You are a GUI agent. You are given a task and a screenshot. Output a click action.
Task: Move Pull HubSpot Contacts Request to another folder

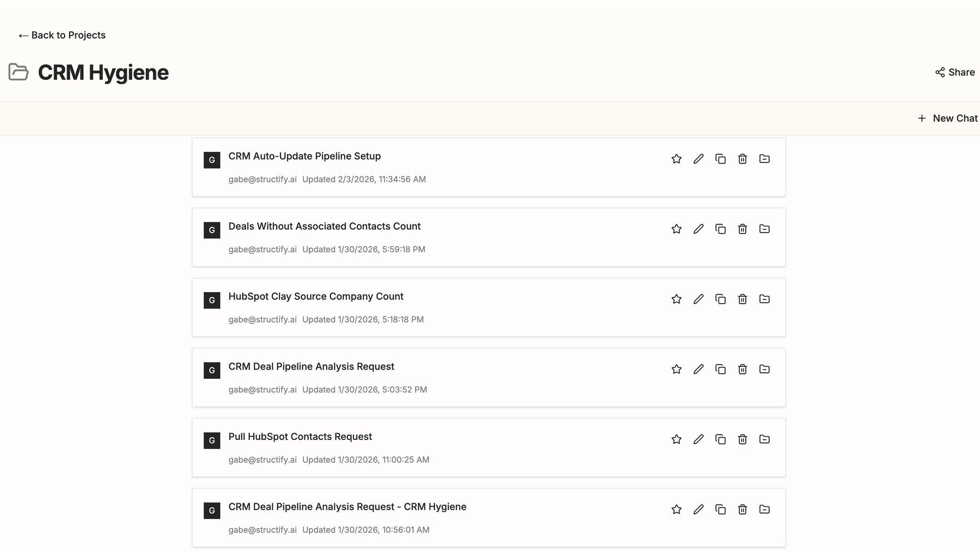click(x=764, y=439)
